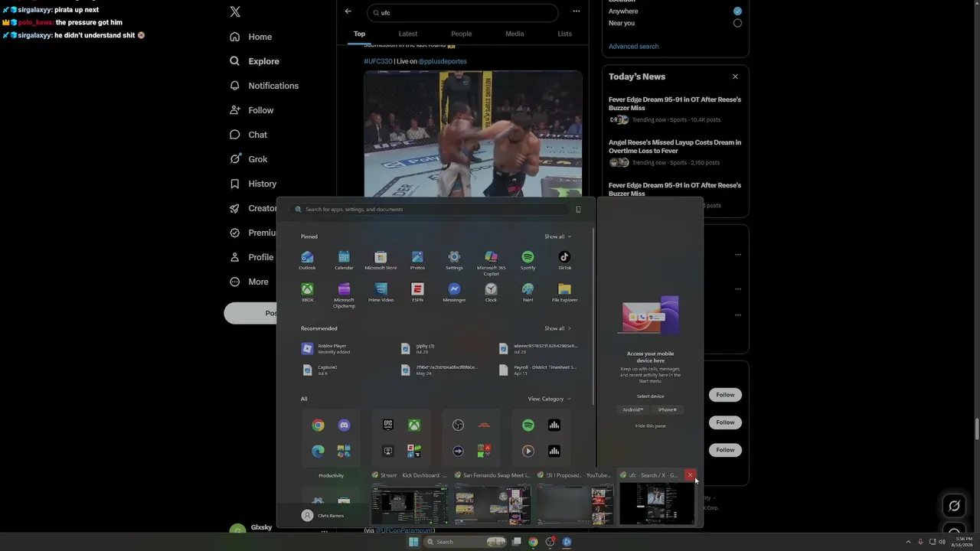Choose Android in the Select device pane
Screen dimensions: 980x551
point(632,409)
